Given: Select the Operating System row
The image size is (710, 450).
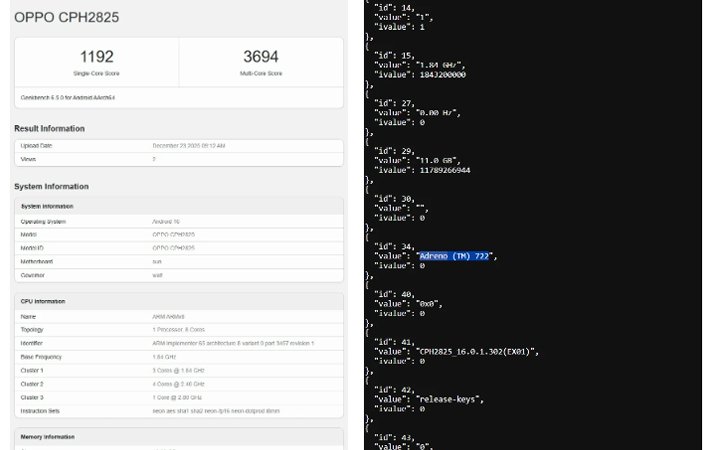Looking at the screenshot, I should (178, 221).
